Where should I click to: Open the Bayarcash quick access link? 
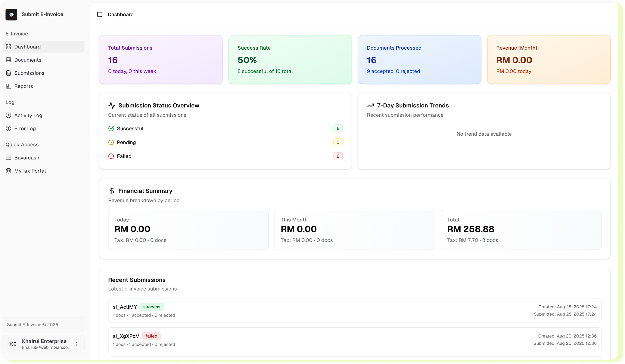point(27,158)
